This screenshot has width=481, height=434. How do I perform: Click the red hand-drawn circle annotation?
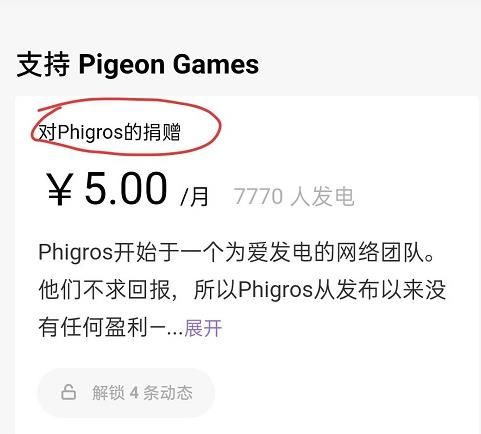click(x=126, y=126)
